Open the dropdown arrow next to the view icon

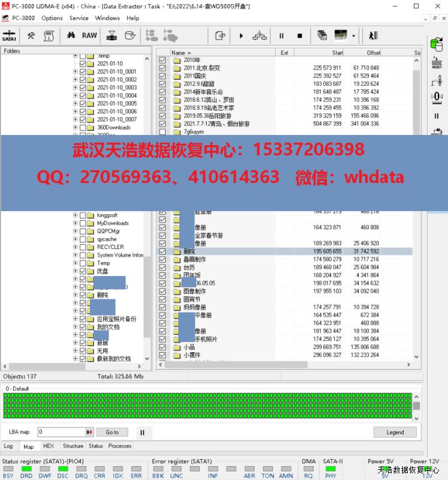pyautogui.click(x=354, y=36)
